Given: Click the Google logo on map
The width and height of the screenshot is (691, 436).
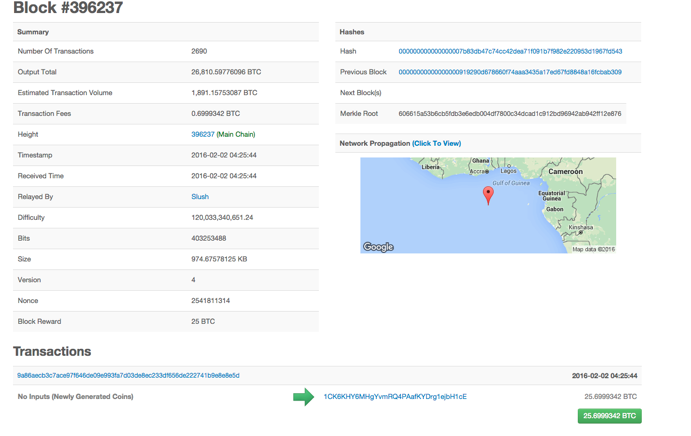Looking at the screenshot, I should (378, 247).
